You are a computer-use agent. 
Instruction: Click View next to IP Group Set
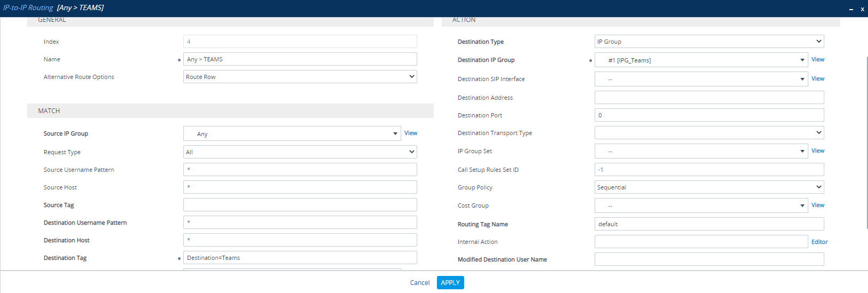[x=817, y=151]
